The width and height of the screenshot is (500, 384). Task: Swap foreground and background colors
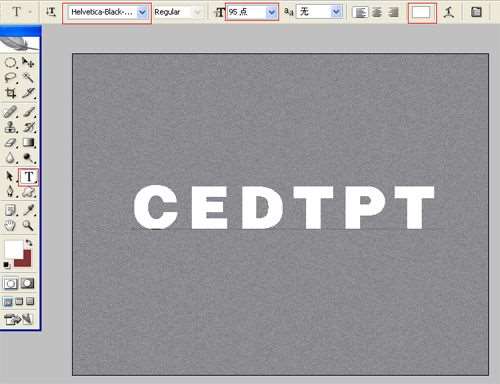29,243
